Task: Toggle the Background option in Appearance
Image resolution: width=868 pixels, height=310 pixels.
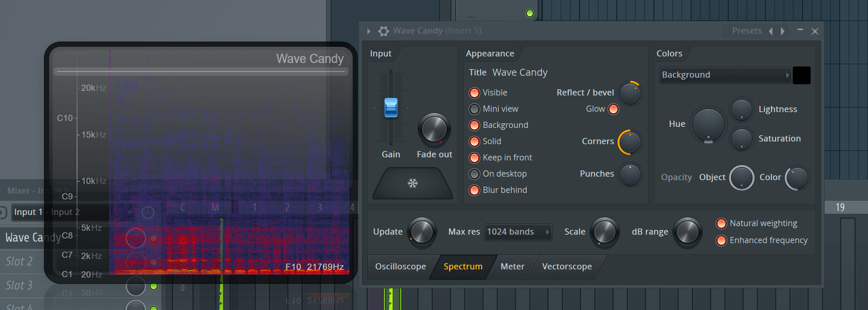Action: (474, 125)
